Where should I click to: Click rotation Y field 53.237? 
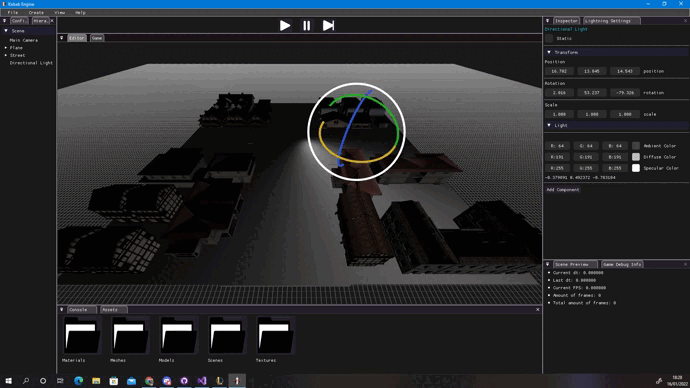tap(592, 93)
